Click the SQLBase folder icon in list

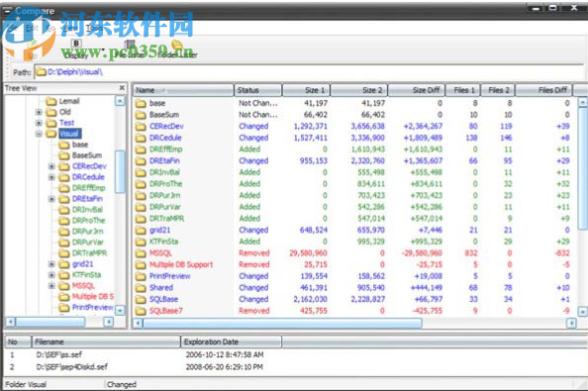pos(141,300)
